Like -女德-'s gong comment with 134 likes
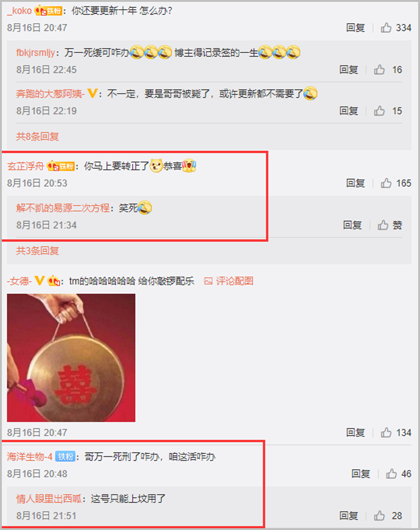420x530 pixels. (386, 432)
